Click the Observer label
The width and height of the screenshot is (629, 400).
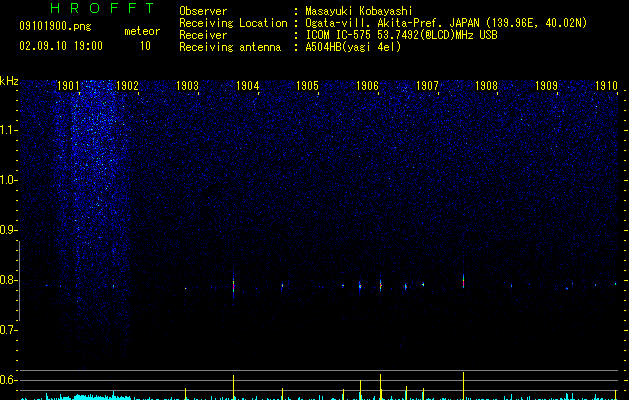click(203, 11)
